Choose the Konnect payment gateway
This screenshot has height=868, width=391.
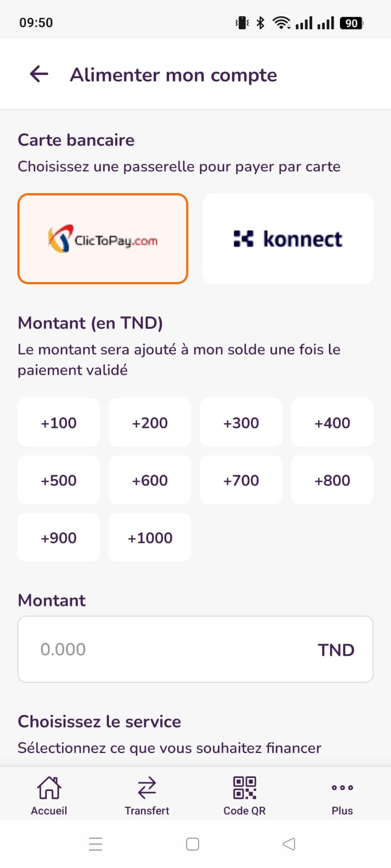click(x=288, y=239)
